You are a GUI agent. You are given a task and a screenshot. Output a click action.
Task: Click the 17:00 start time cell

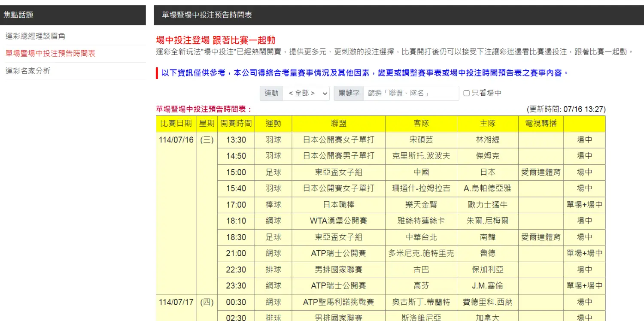pos(236,205)
